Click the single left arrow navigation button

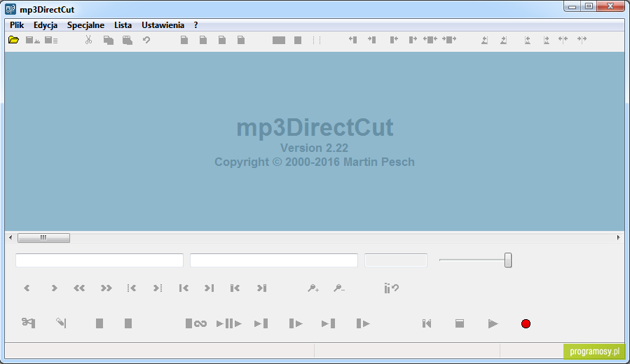pos(27,288)
